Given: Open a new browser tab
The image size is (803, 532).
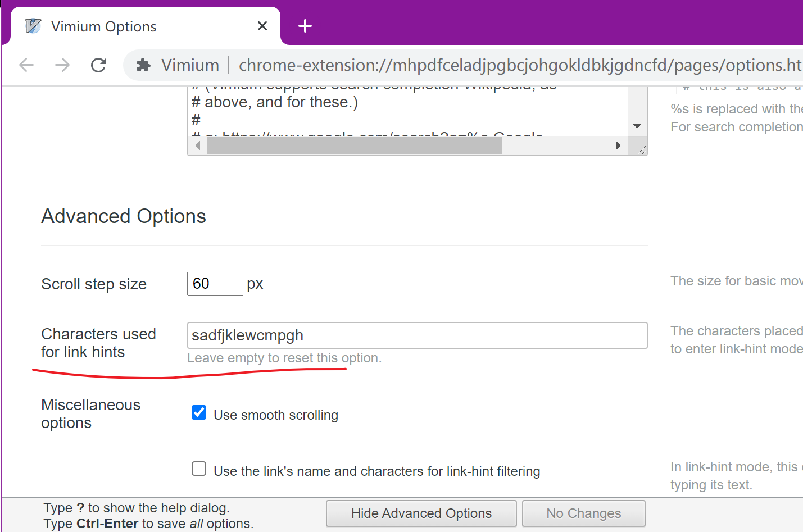Looking at the screenshot, I should click(x=305, y=25).
